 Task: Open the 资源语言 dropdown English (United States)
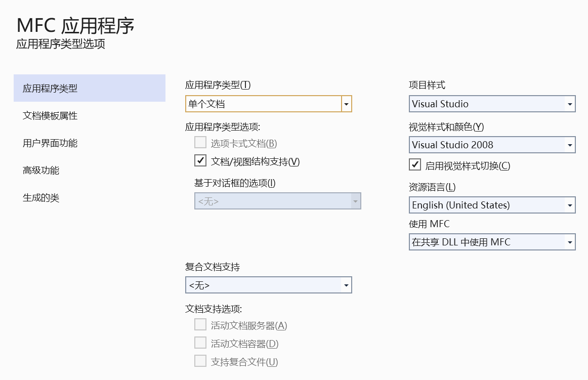point(492,205)
